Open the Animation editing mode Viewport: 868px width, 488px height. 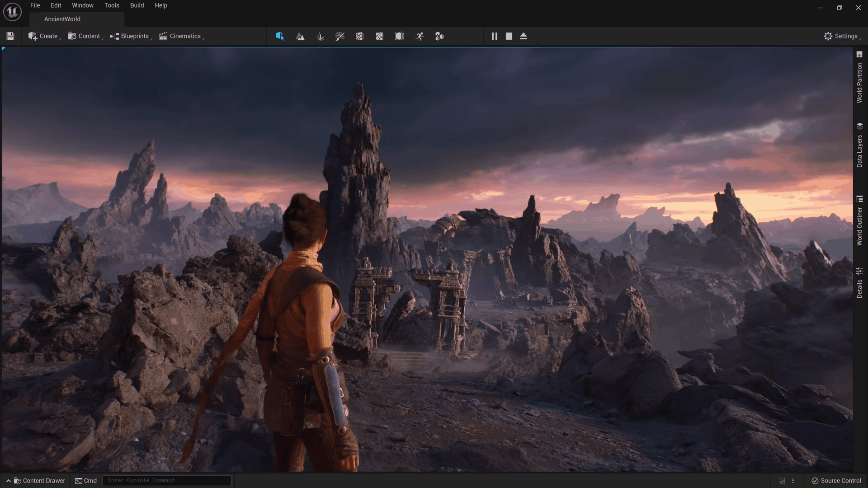tap(420, 36)
